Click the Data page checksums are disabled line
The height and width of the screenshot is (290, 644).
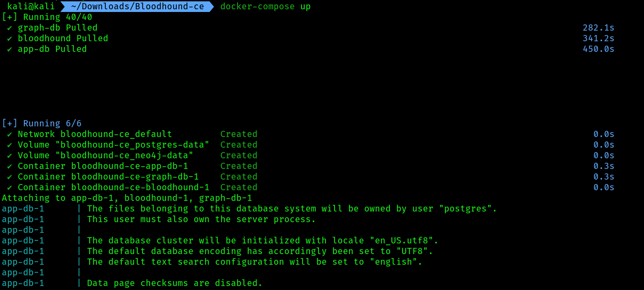point(175,283)
